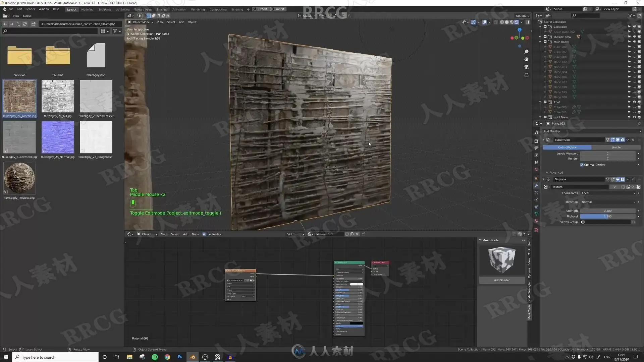Click the file browser refresh icon
The image size is (644, 362).
pyautogui.click(x=25, y=24)
